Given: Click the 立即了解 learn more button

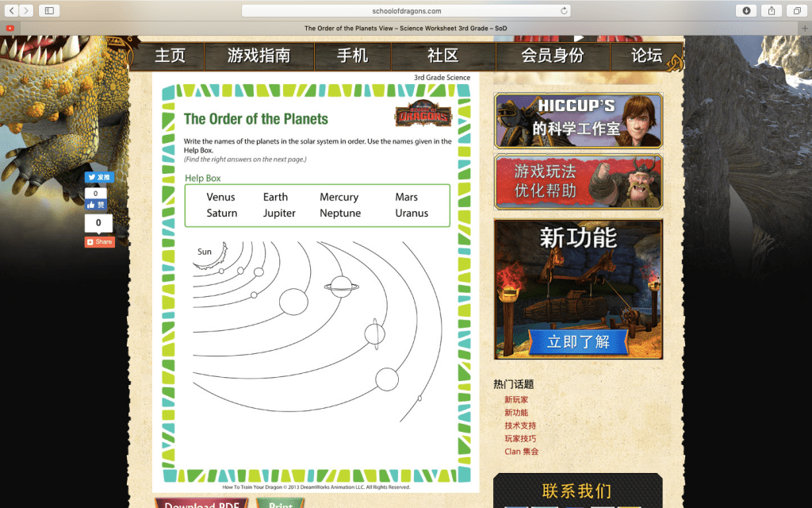Looking at the screenshot, I should coord(578,342).
